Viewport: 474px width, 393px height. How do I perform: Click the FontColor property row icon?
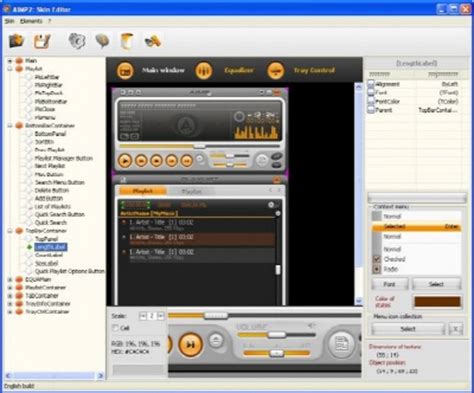pyautogui.click(x=371, y=101)
